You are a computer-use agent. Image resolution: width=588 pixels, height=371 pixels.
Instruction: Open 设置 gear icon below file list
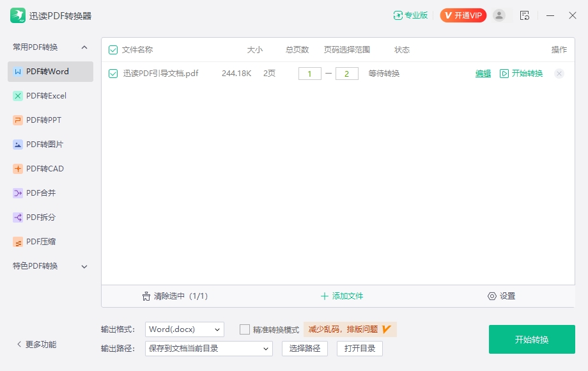tap(492, 296)
